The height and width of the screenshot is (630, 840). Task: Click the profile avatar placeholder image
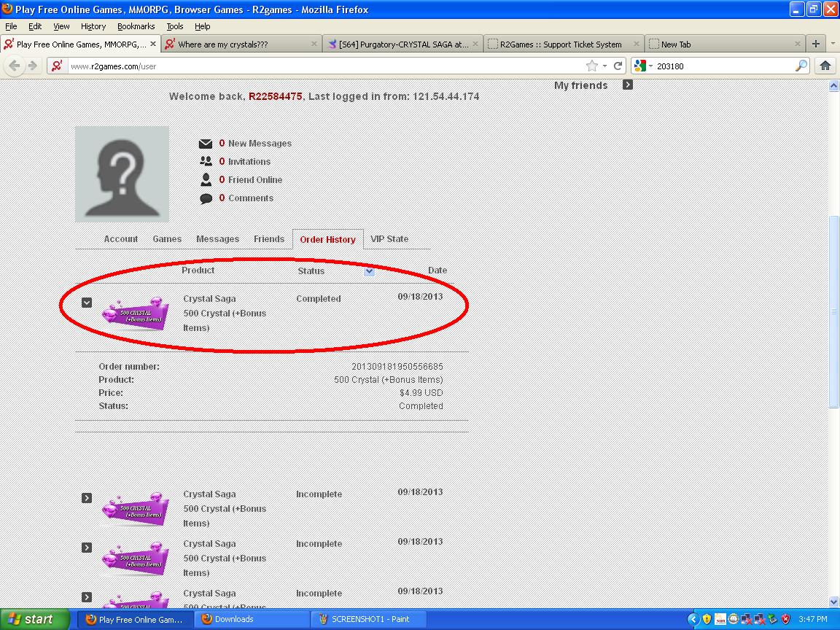point(122,174)
